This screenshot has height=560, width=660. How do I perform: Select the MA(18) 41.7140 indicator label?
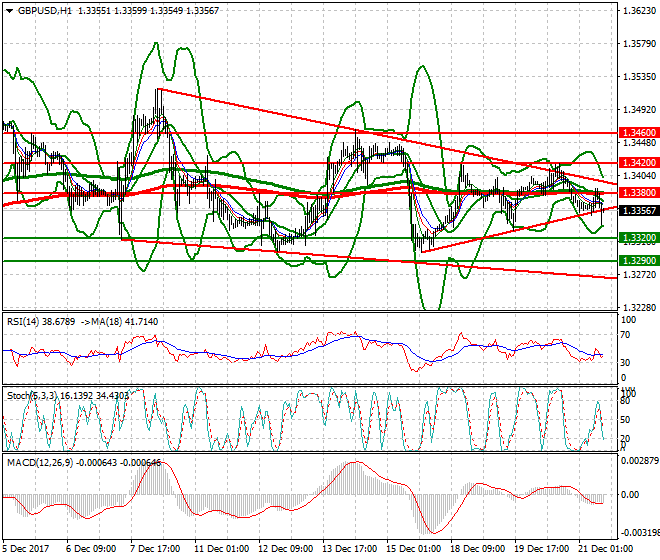click(125, 322)
